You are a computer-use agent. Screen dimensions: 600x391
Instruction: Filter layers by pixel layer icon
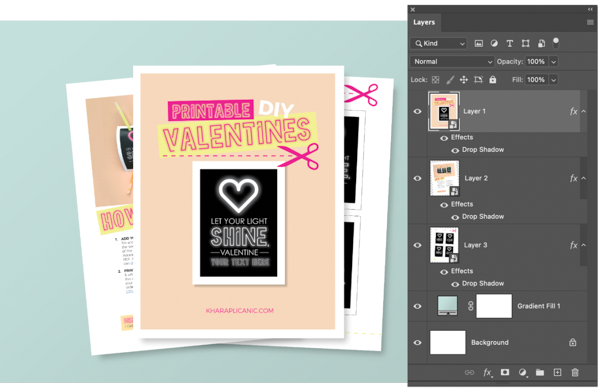click(x=478, y=44)
